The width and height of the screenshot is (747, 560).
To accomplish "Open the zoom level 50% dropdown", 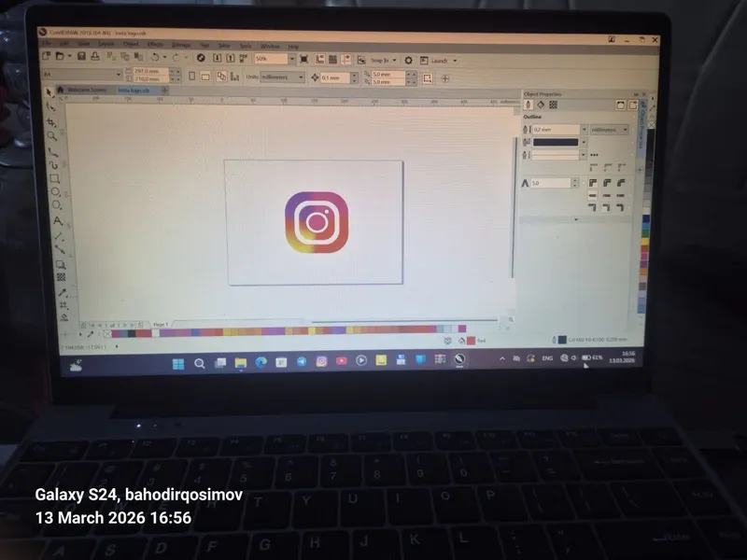I will point(292,59).
